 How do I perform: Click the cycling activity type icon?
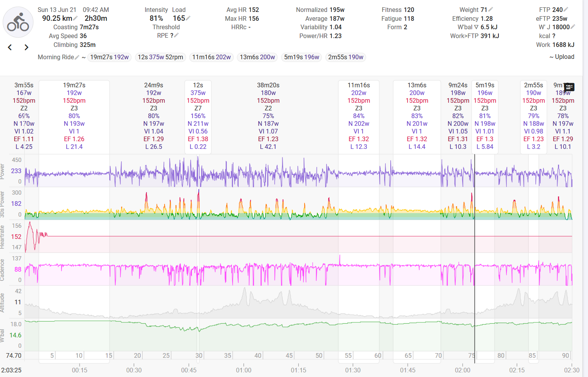coord(18,22)
